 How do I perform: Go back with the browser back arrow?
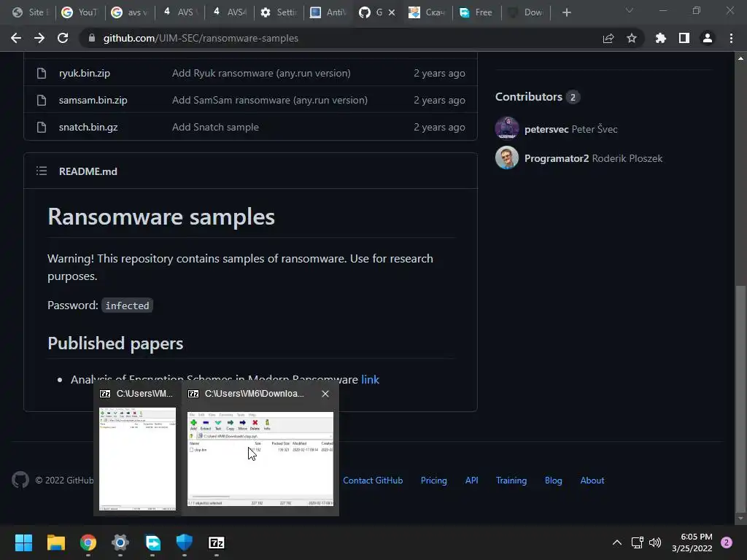(x=16, y=38)
